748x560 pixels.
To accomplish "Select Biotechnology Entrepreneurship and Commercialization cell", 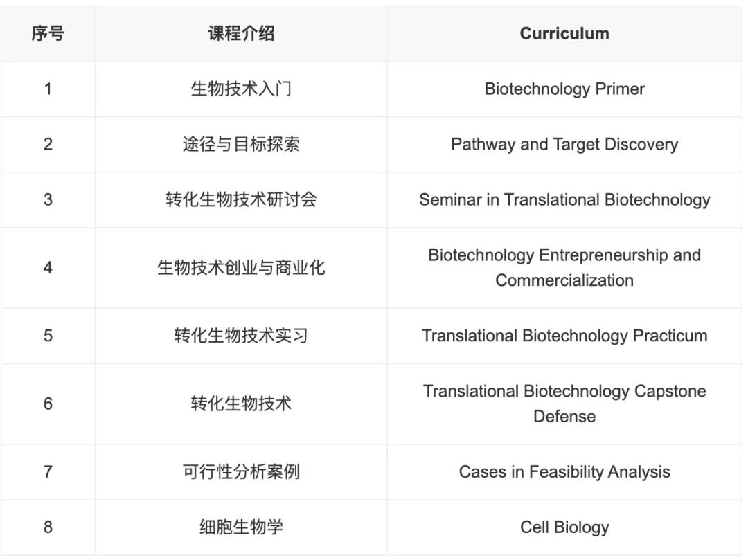I will point(564,268).
